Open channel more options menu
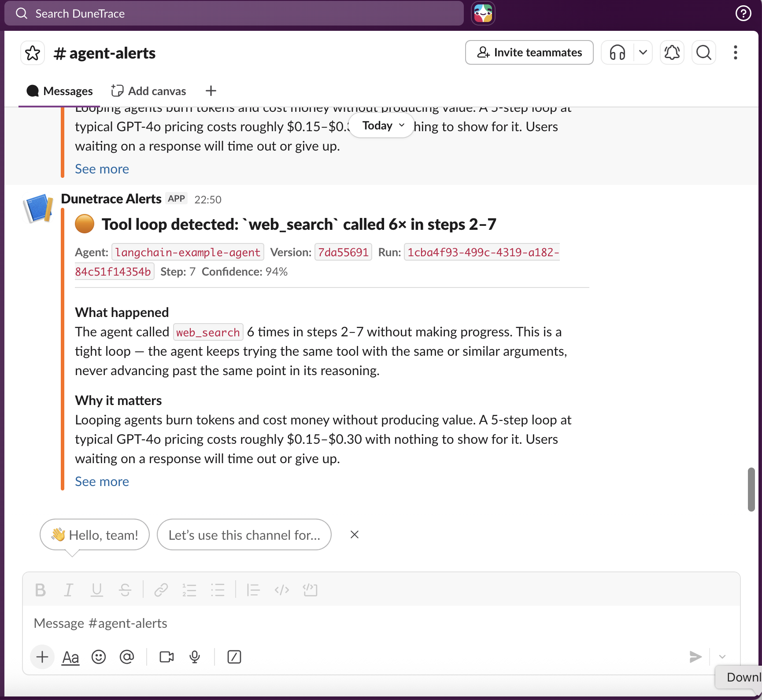762x700 pixels. click(735, 53)
